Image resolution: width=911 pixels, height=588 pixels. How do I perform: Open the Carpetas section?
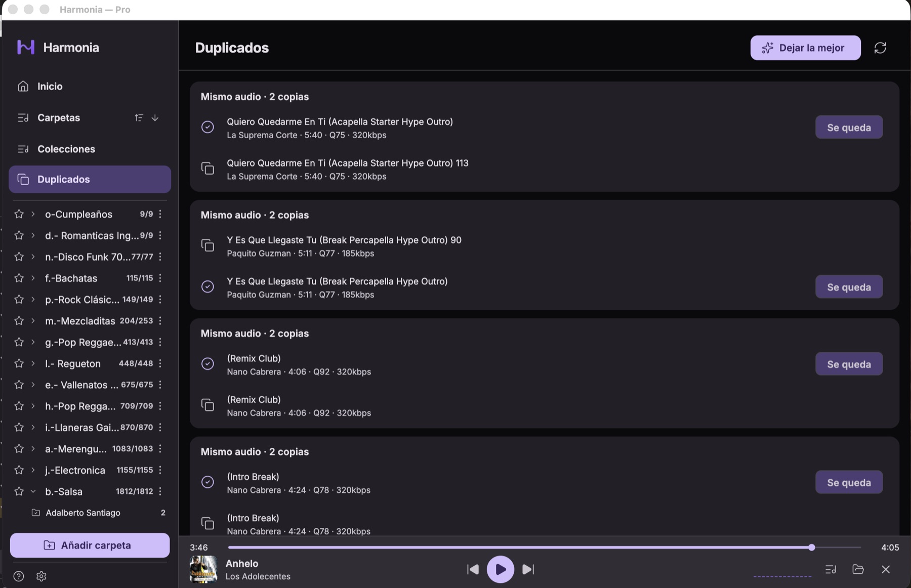coord(59,118)
